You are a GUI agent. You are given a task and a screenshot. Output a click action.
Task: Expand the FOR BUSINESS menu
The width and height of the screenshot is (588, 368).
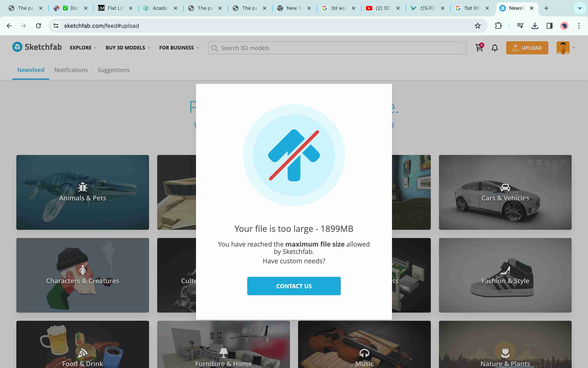click(179, 48)
